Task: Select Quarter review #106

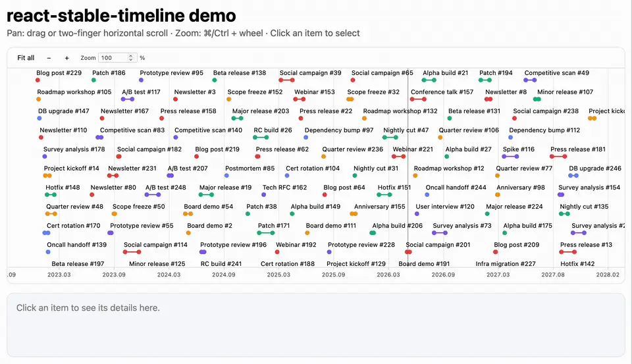Action: pyautogui.click(x=469, y=130)
